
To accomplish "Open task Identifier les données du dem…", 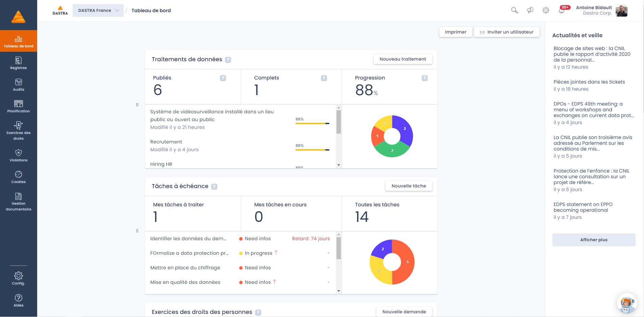I will 188,239.
